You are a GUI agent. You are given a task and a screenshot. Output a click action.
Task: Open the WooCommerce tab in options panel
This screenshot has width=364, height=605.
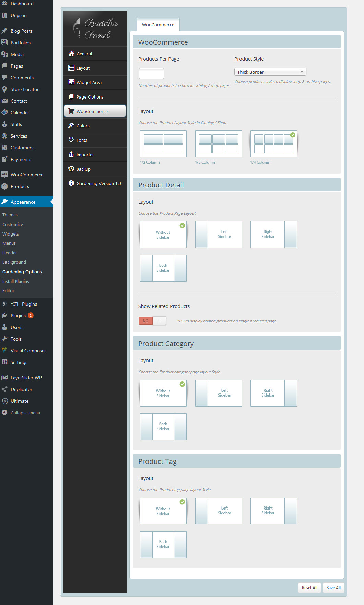[158, 25]
